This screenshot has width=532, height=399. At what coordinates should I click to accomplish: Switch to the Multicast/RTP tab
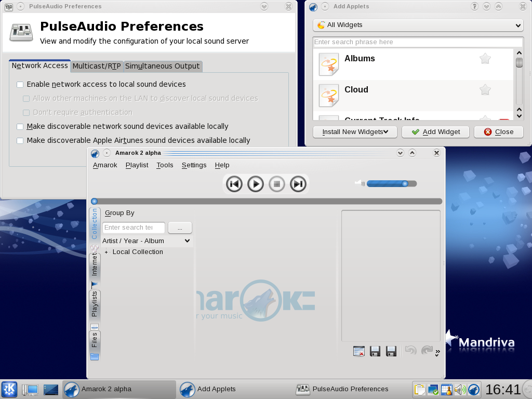click(97, 66)
